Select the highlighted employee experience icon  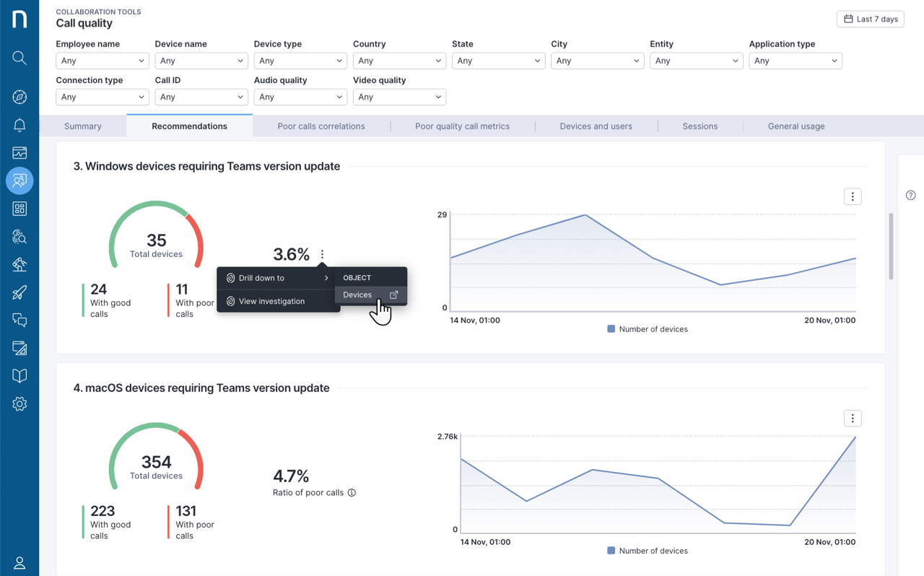pos(19,180)
